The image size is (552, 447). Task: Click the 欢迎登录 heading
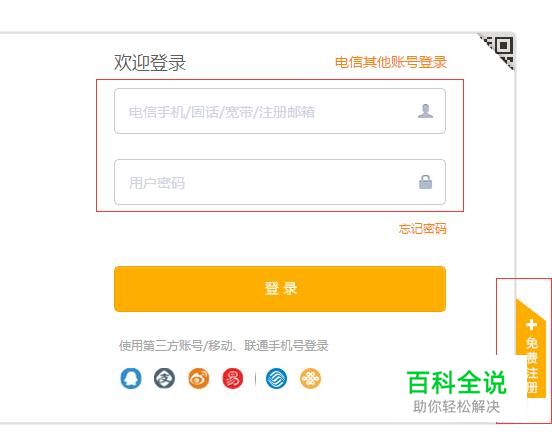(150, 63)
